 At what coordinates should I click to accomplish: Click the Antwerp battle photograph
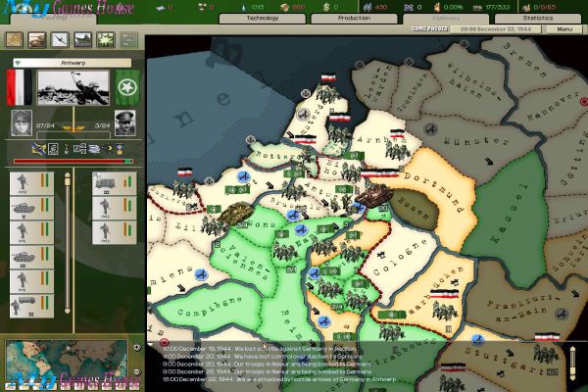(73, 88)
